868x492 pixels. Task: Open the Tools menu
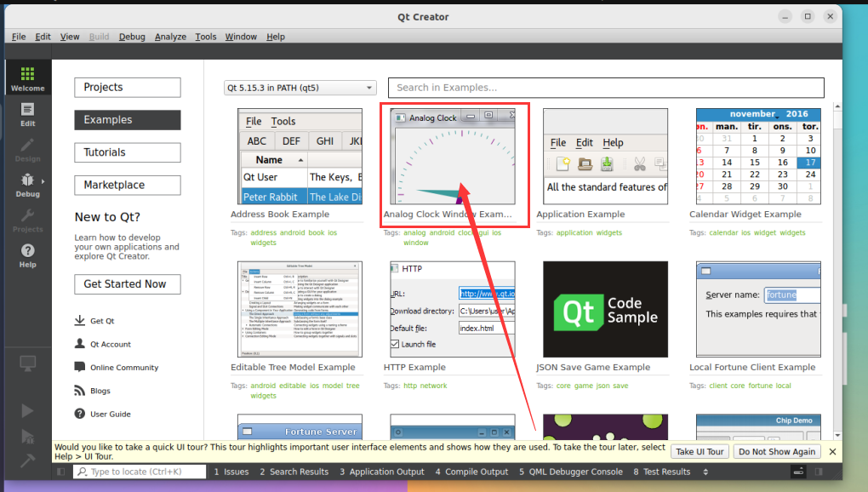pos(205,37)
